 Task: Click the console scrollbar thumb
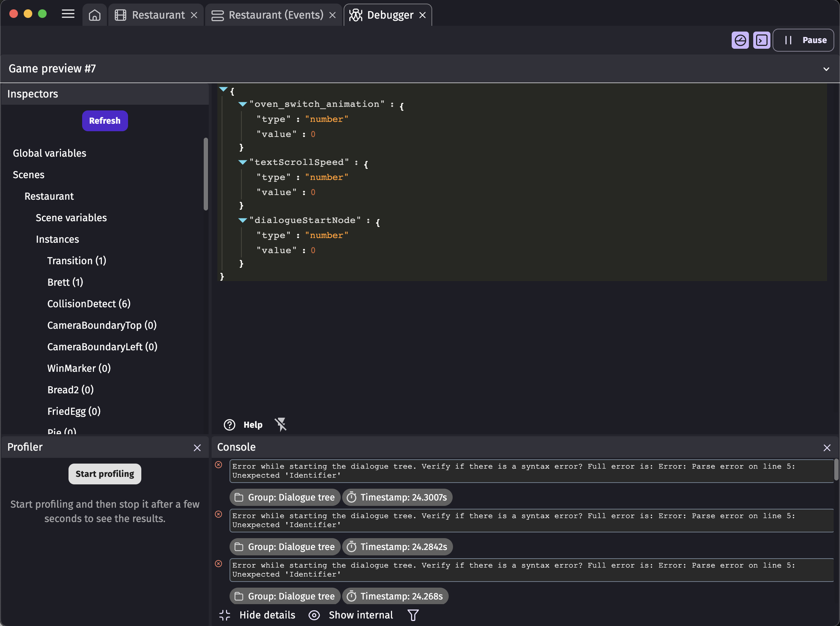pyautogui.click(x=836, y=470)
